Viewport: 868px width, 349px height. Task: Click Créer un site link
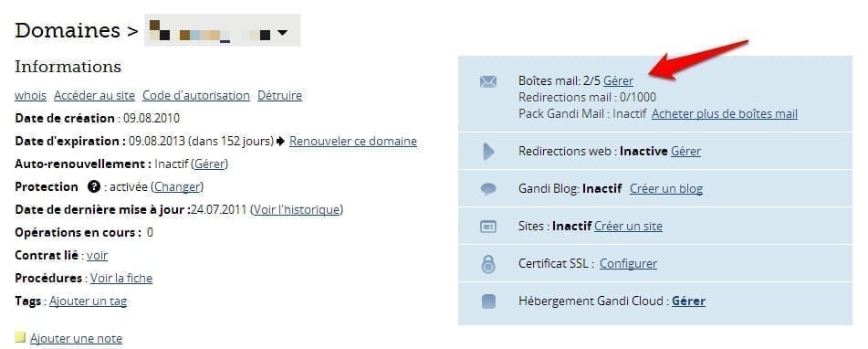pos(628,226)
